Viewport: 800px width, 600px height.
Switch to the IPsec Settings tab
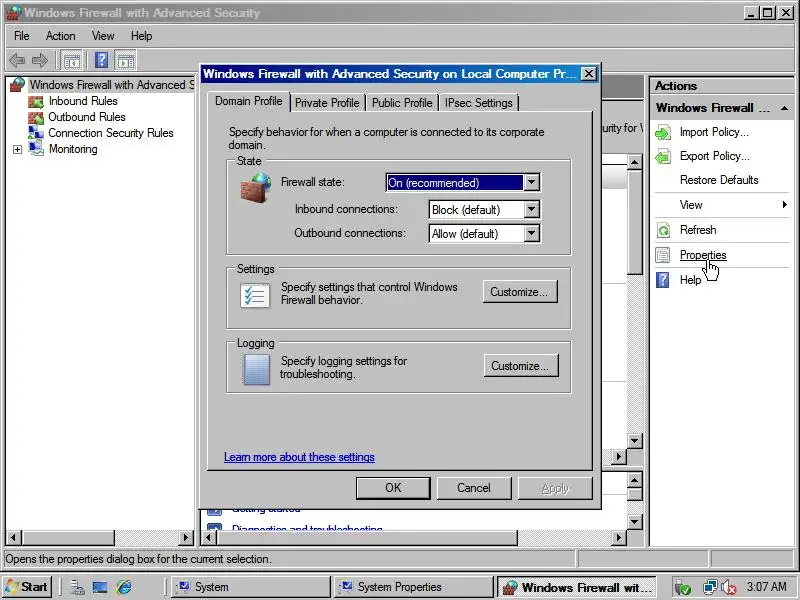pyautogui.click(x=479, y=103)
